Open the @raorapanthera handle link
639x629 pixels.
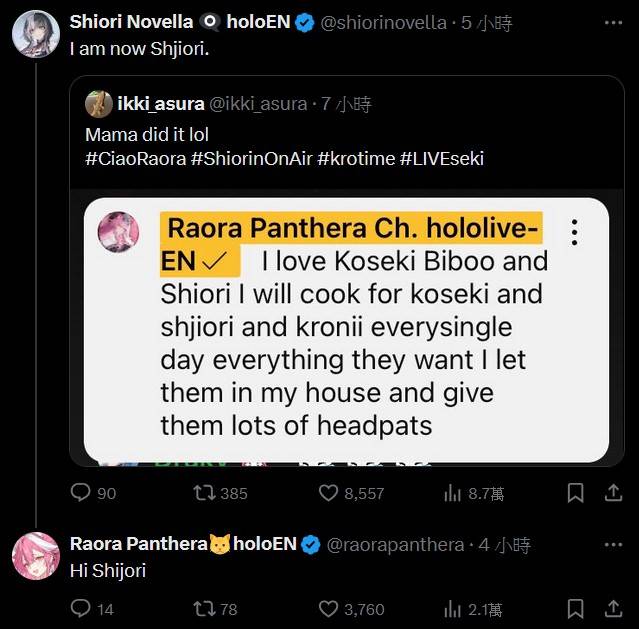coord(396,544)
